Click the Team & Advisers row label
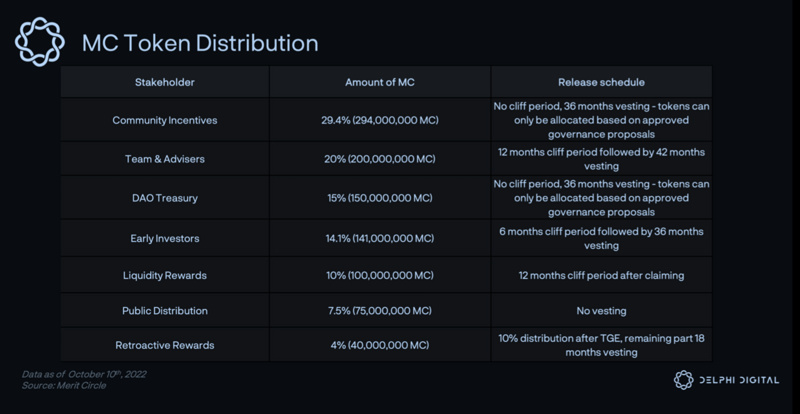Image resolution: width=800 pixels, height=414 pixels. [165, 159]
